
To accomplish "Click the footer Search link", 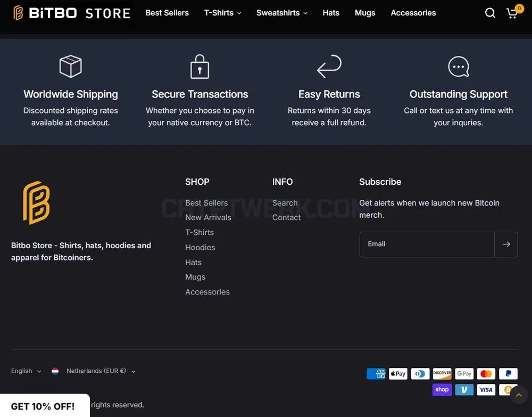I will [x=285, y=203].
